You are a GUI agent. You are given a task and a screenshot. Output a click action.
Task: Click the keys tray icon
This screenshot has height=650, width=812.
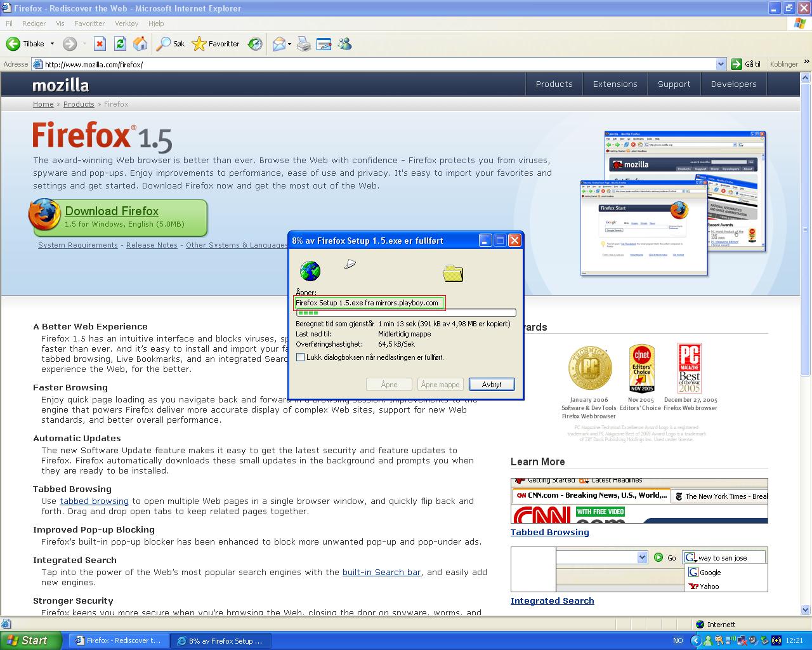click(x=718, y=640)
